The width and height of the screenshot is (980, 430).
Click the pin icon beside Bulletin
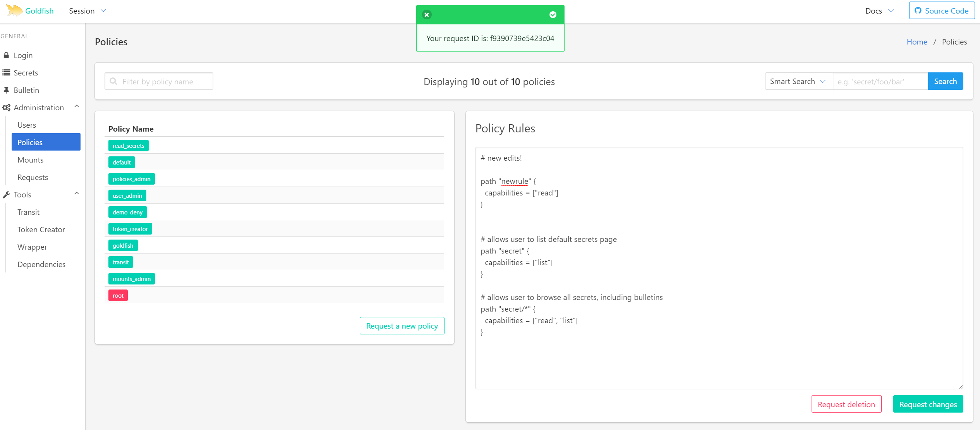(6, 90)
